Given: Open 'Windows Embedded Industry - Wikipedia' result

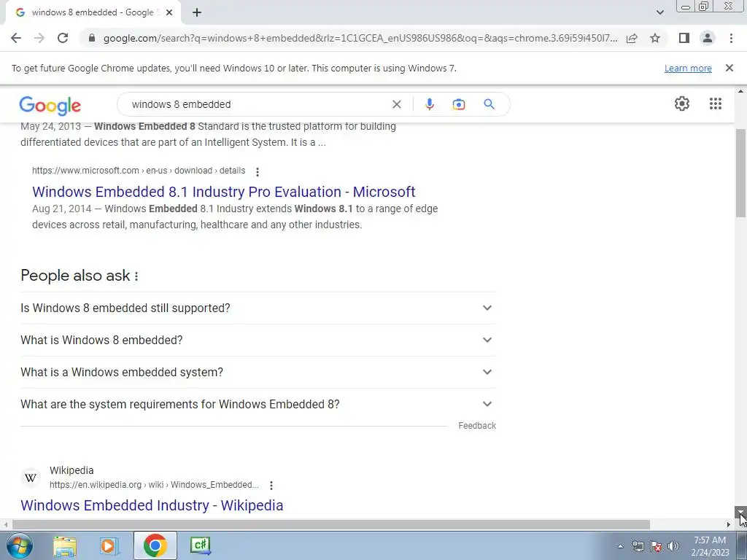Looking at the screenshot, I should (152, 505).
